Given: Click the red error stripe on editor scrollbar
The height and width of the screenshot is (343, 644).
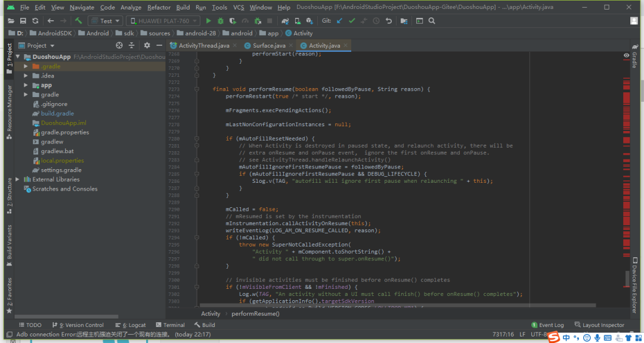Looking at the screenshot, I should click(x=626, y=98).
